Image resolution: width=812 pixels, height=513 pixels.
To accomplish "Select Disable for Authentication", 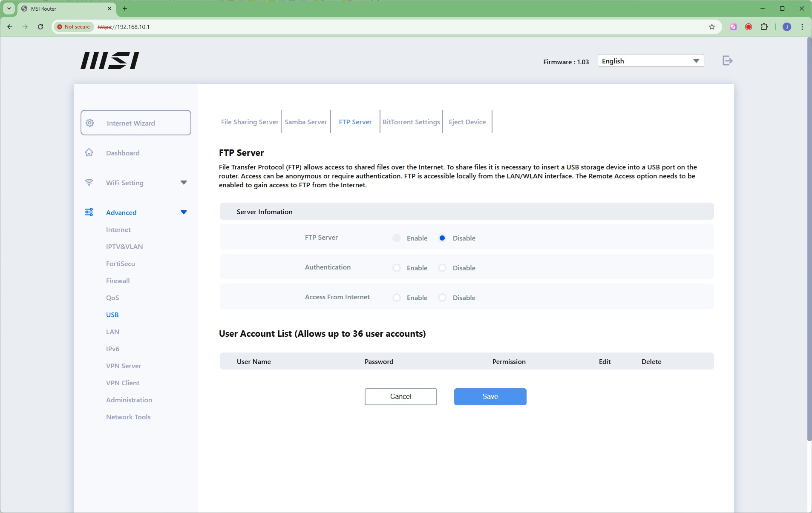I will point(442,268).
